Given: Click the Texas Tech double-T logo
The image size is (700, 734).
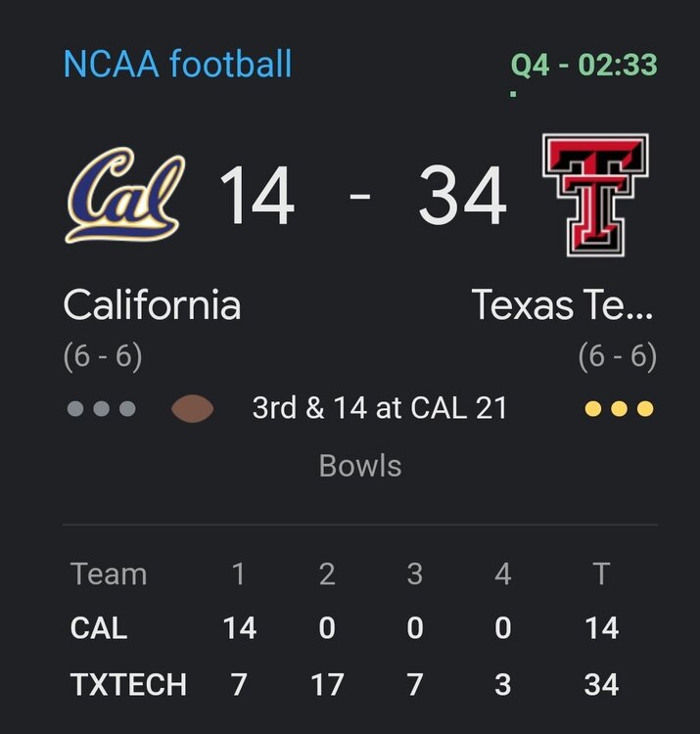Looking at the screenshot, I should tap(594, 194).
